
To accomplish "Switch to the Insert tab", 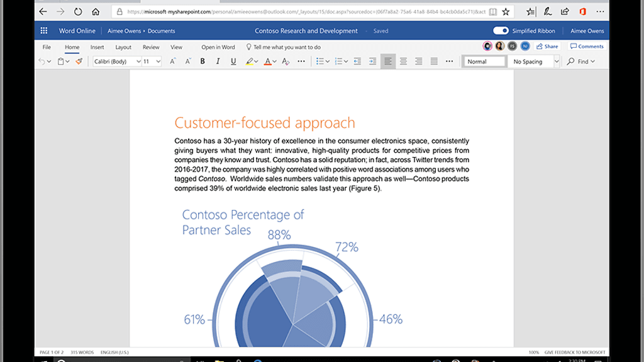I will (x=97, y=47).
